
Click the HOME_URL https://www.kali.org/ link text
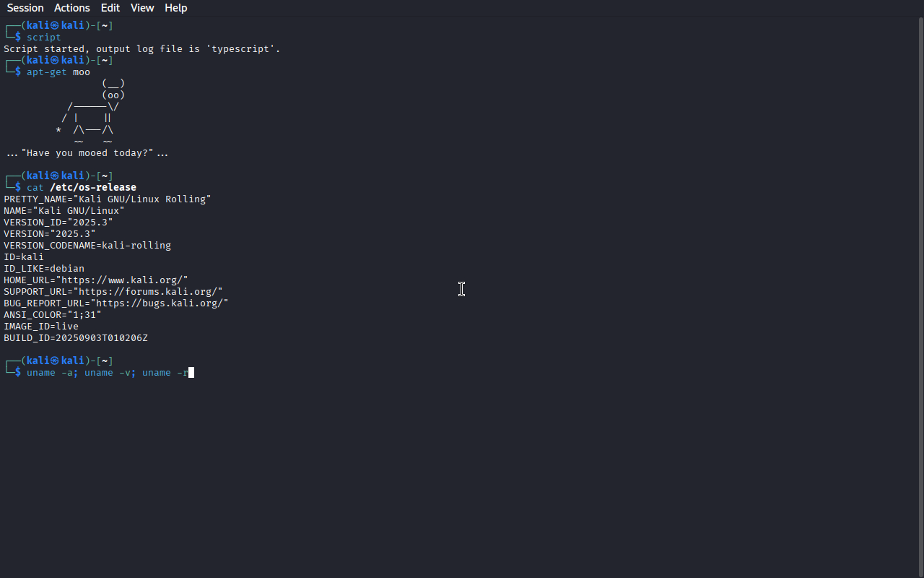point(125,280)
